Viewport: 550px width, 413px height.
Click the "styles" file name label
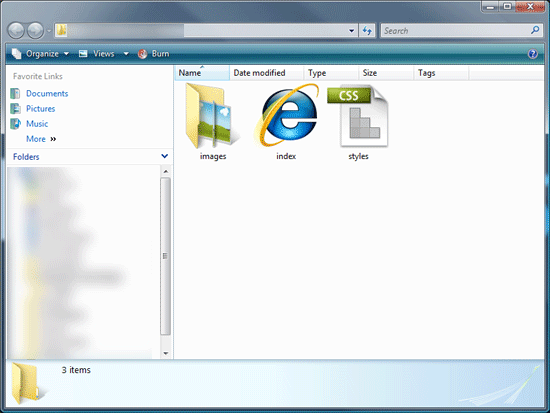pyautogui.click(x=358, y=156)
